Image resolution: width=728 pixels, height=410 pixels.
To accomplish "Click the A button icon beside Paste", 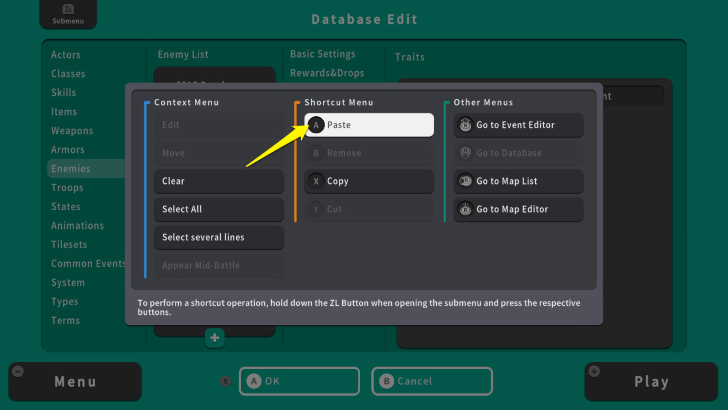I will tap(316, 125).
